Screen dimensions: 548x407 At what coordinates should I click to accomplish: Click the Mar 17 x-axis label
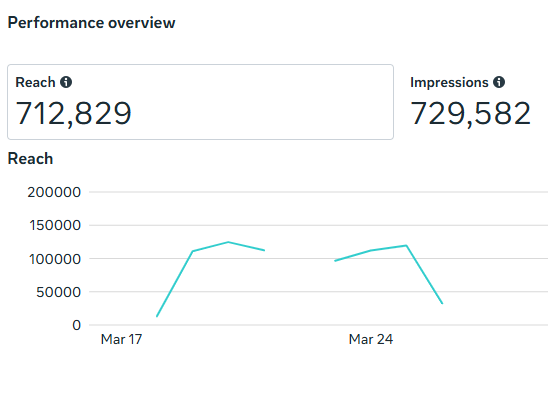(x=121, y=339)
